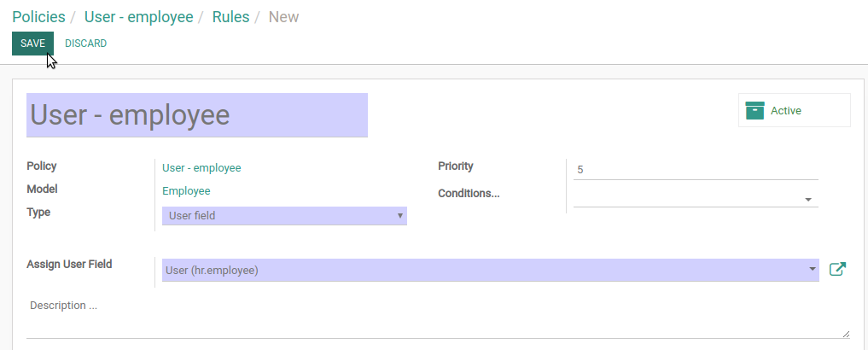Open the external link icon for Assign User Field
Viewport: 868px width, 350px height.
coord(837,269)
